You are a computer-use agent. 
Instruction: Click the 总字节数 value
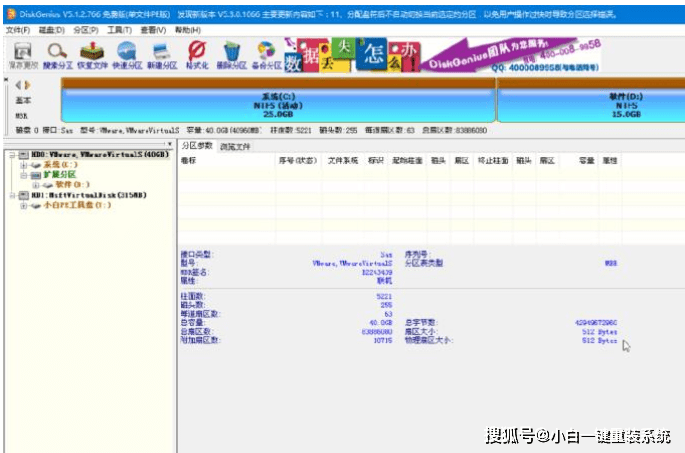click(x=596, y=322)
